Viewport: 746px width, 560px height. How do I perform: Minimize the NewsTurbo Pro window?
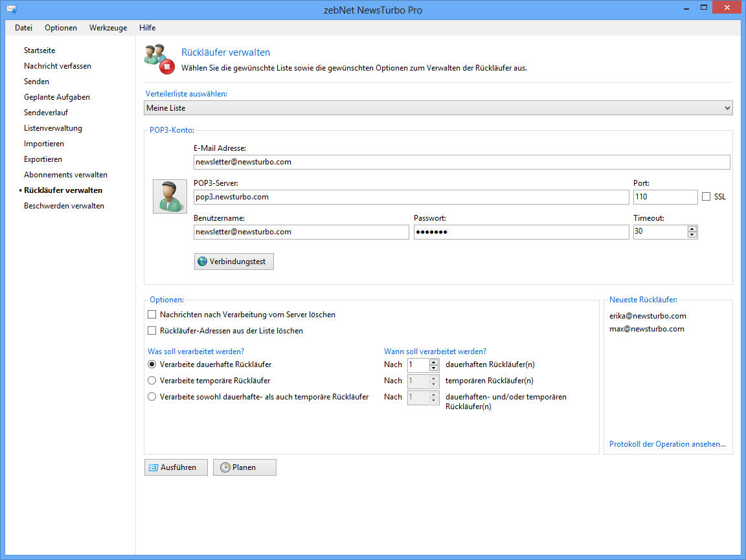(x=686, y=8)
